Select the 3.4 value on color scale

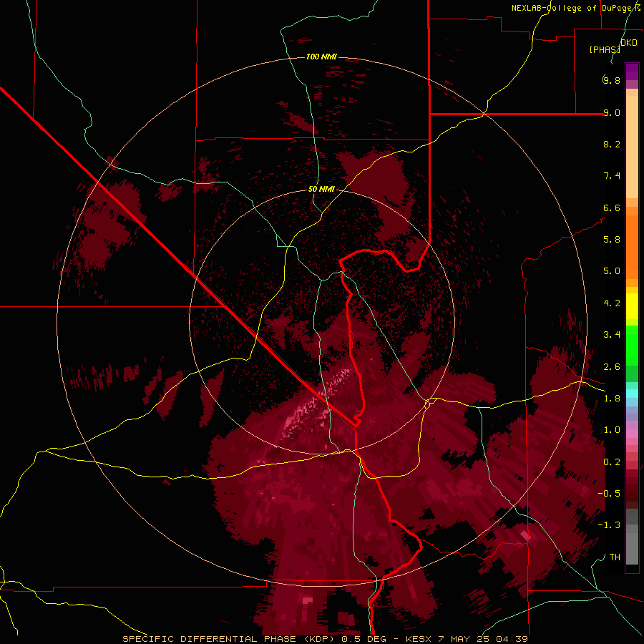point(611,335)
